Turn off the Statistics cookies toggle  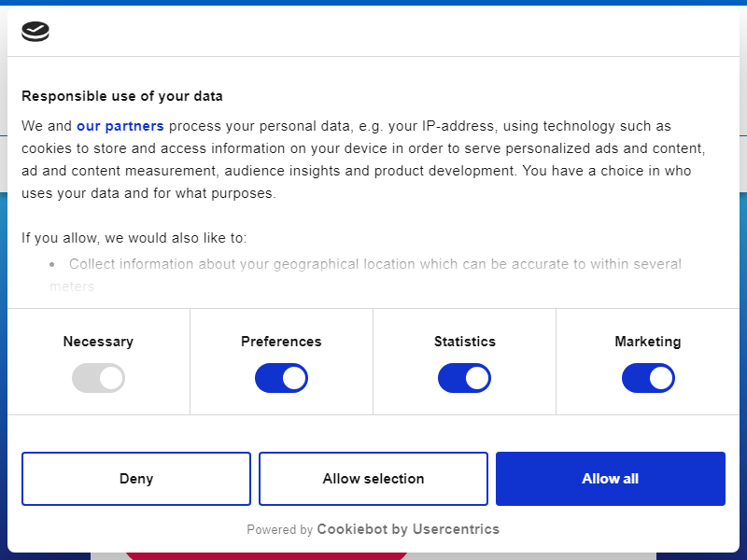pyautogui.click(x=464, y=378)
